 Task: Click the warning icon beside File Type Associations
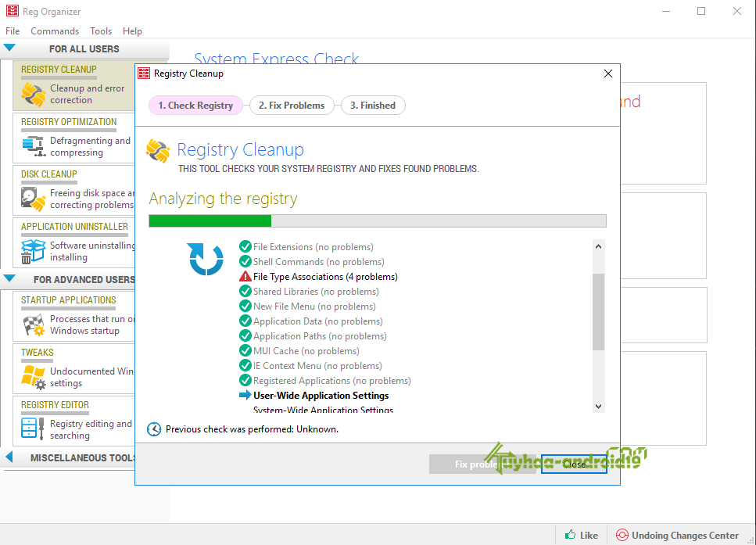click(x=245, y=276)
